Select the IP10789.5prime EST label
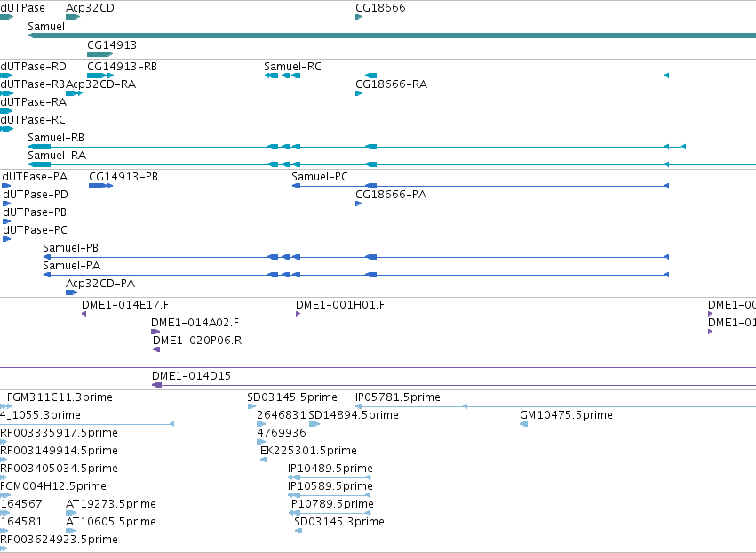The width and height of the screenshot is (756, 553). click(x=331, y=504)
